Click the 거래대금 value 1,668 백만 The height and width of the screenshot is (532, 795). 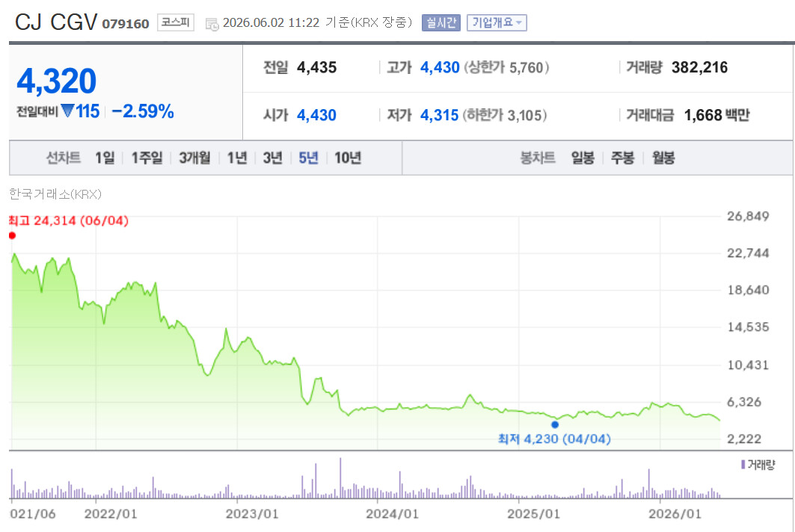coord(717,116)
